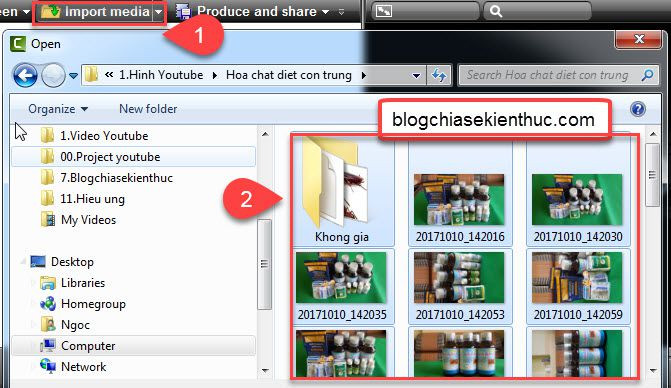The image size is (671, 388).
Task: Click navigation pane scroll down arrow
Action: coord(265,370)
